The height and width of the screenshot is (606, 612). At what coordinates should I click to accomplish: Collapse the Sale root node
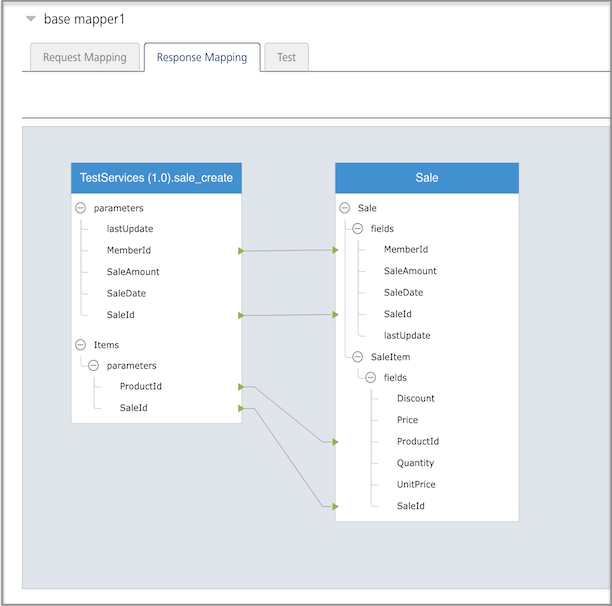coord(344,208)
